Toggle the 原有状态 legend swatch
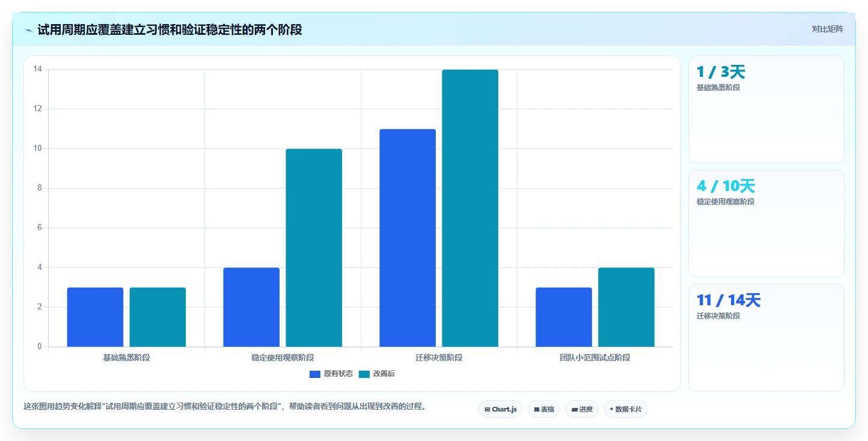The image size is (868, 441). click(315, 374)
